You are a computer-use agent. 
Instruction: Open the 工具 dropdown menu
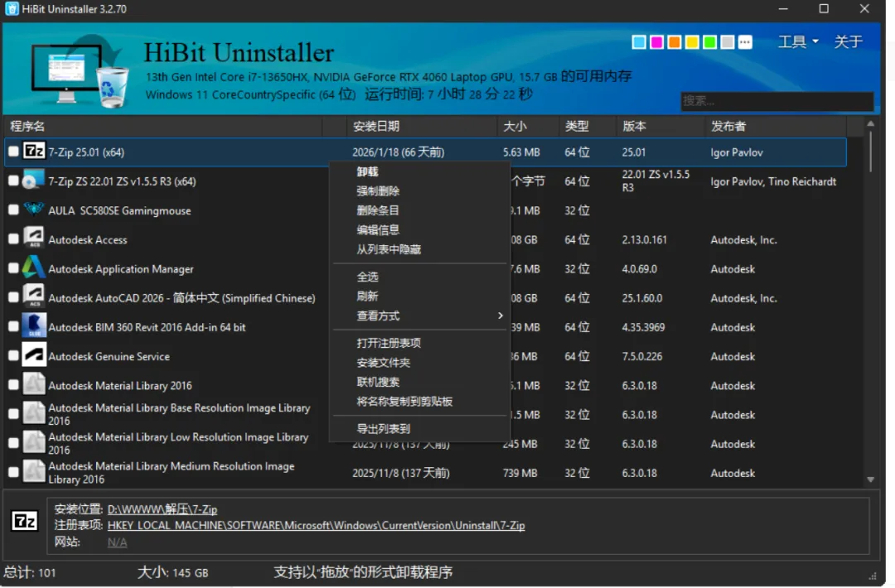(x=798, y=41)
